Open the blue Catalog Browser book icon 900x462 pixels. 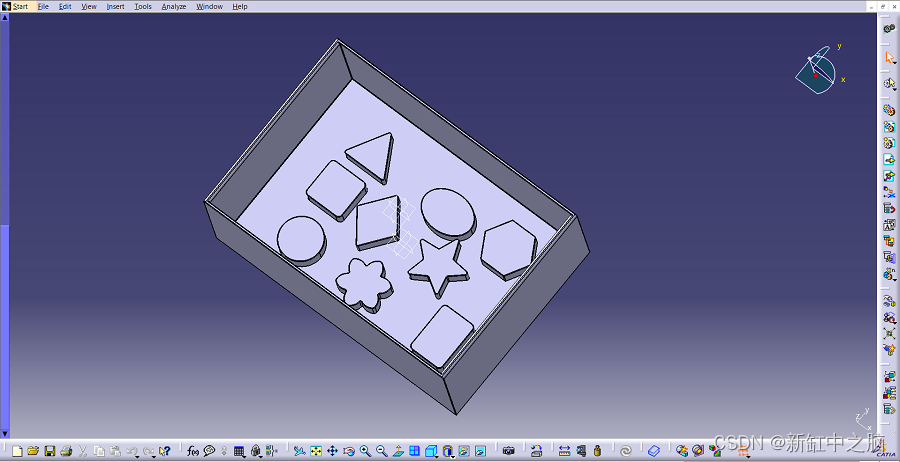point(654,451)
